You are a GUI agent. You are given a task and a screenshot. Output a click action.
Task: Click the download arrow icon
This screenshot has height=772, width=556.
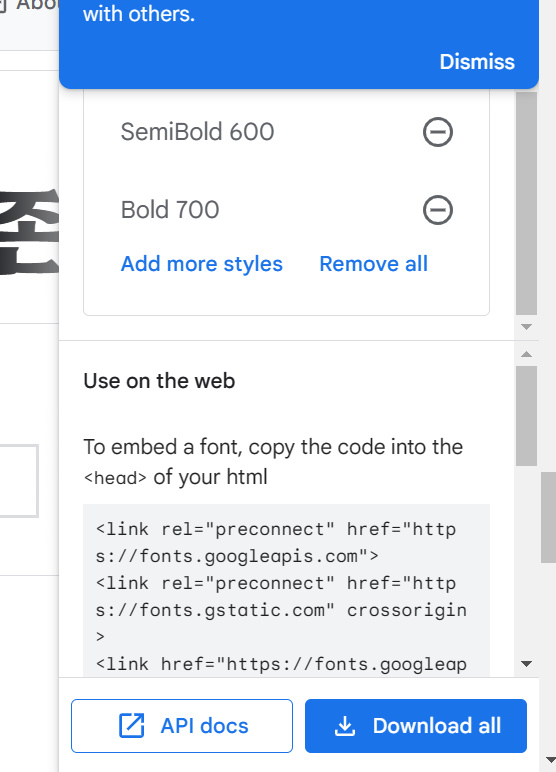(x=345, y=726)
